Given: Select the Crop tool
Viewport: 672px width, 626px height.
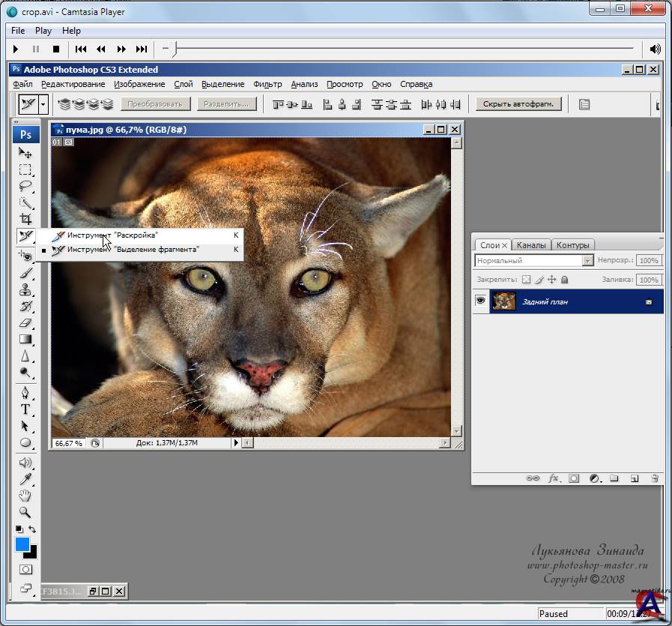Looking at the screenshot, I should pyautogui.click(x=25, y=219).
